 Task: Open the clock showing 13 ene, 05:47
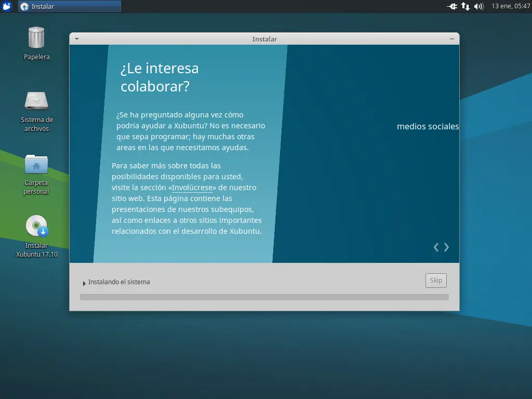click(x=511, y=6)
